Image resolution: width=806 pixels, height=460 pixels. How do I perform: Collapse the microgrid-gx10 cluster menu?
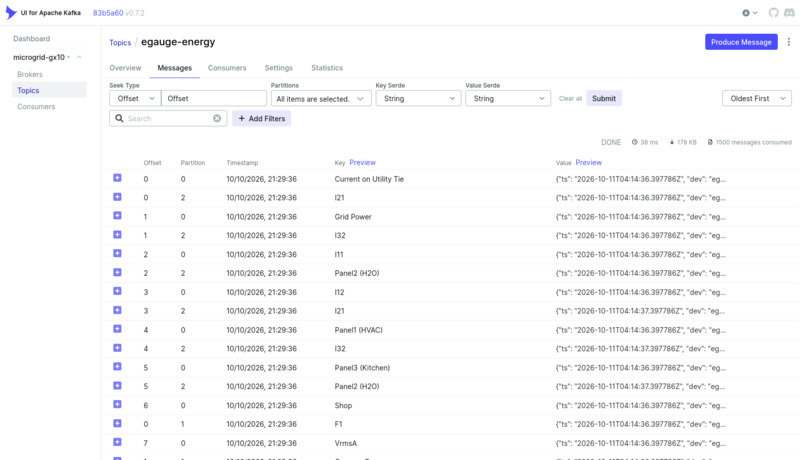[79, 57]
